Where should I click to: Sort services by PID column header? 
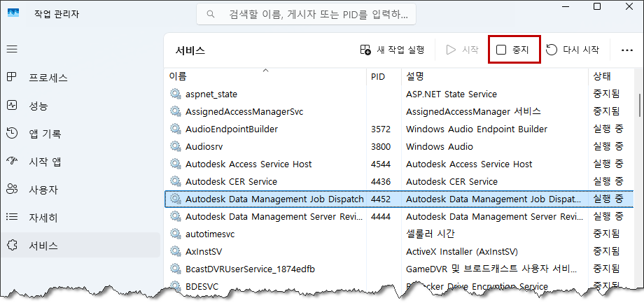coord(377,76)
